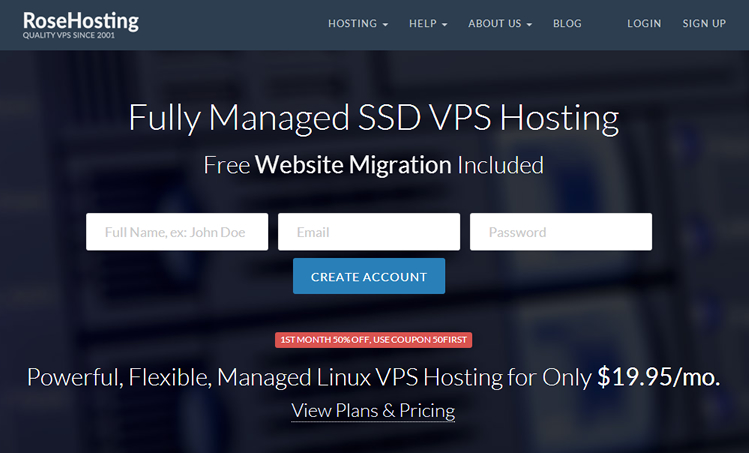
Task: Click the RoseHosting logo
Action: (x=81, y=20)
